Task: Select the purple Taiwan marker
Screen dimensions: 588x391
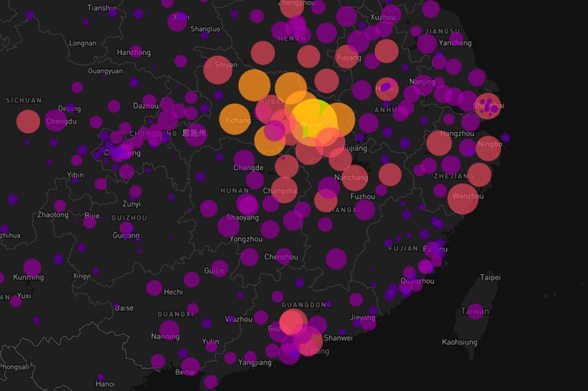Action: tap(475, 312)
